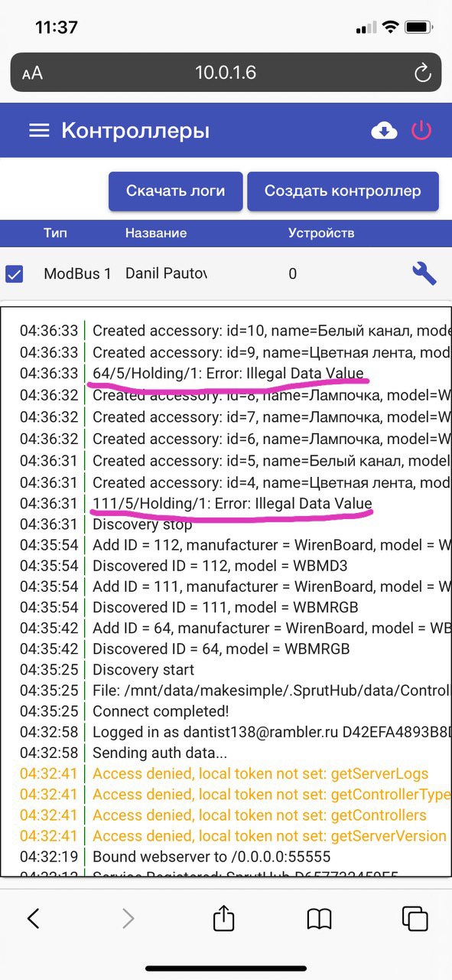Uncheck the ModBus 1 controller checkbox
452x980 pixels.
14,273
